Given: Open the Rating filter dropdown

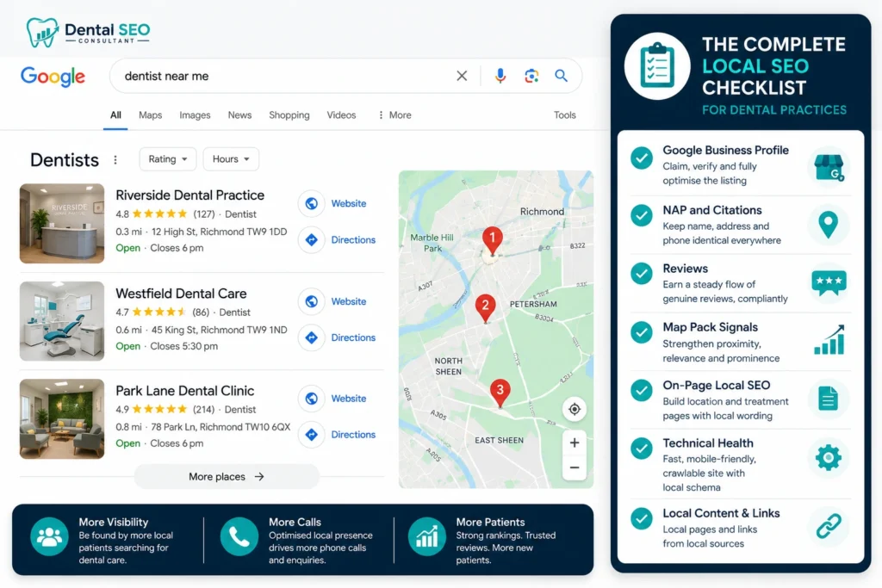Looking at the screenshot, I should tap(168, 159).
